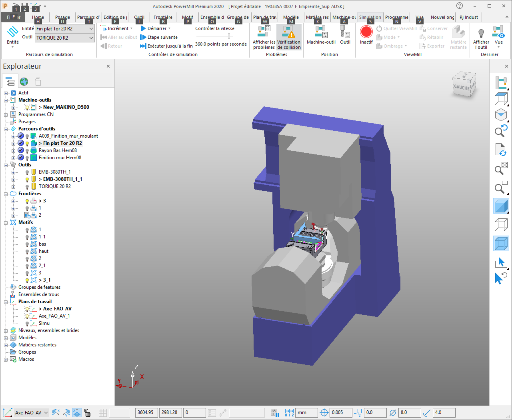Screen dimensions: 512x420
Task: Click Afficher l'outil lightbulb icon
Action: click(x=481, y=33)
